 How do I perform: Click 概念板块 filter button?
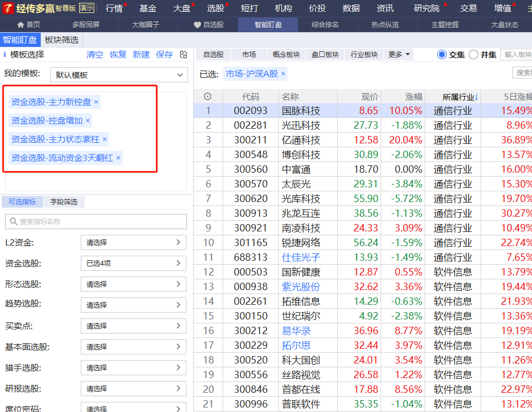coord(286,55)
